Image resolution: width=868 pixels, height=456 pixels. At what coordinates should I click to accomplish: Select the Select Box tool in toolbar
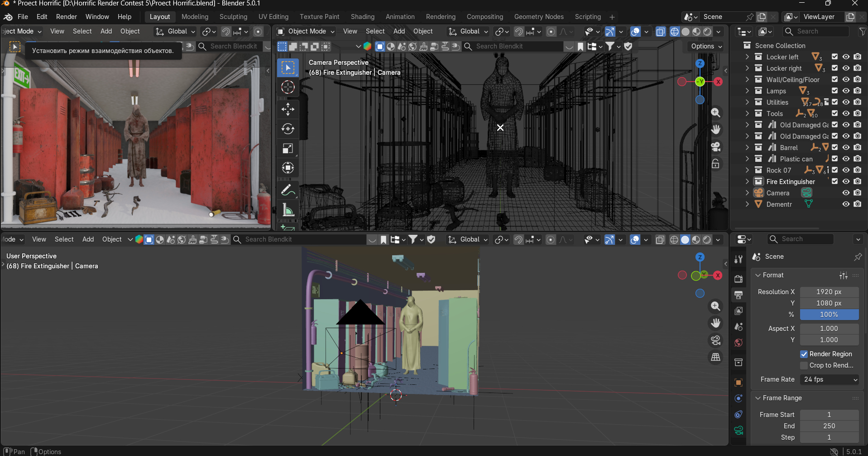(288, 68)
